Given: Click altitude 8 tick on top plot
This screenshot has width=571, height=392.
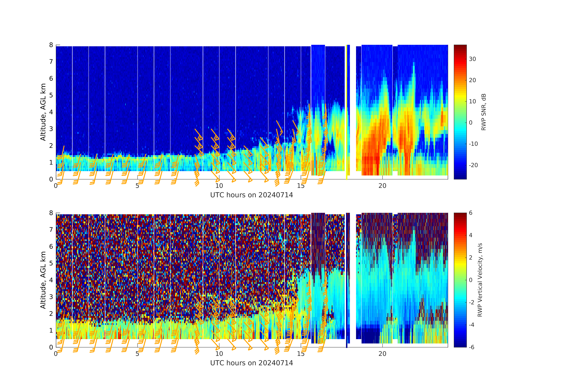Looking at the screenshot, I should click(51, 45).
